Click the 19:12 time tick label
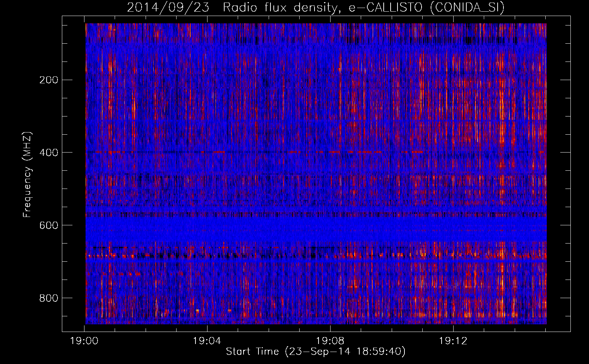The image size is (589, 364). click(453, 341)
